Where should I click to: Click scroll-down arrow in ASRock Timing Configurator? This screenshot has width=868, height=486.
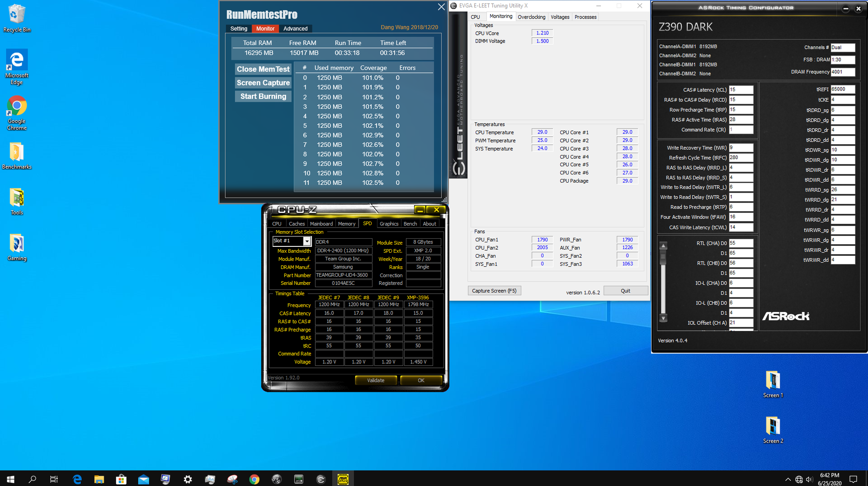pyautogui.click(x=663, y=318)
